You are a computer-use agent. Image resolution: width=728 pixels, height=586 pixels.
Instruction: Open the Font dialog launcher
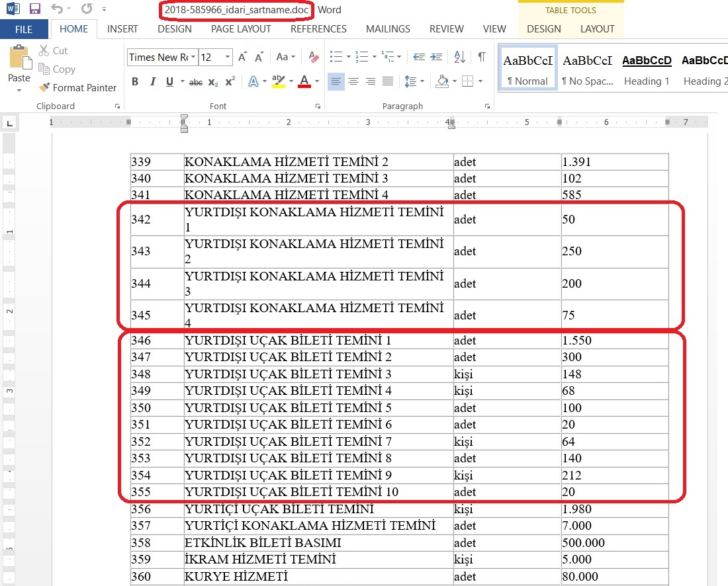pos(318,106)
